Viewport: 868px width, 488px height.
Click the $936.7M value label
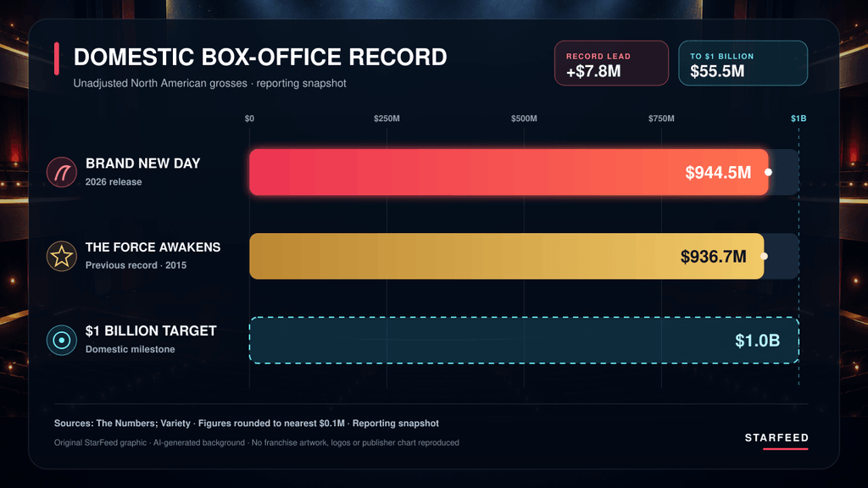point(713,257)
